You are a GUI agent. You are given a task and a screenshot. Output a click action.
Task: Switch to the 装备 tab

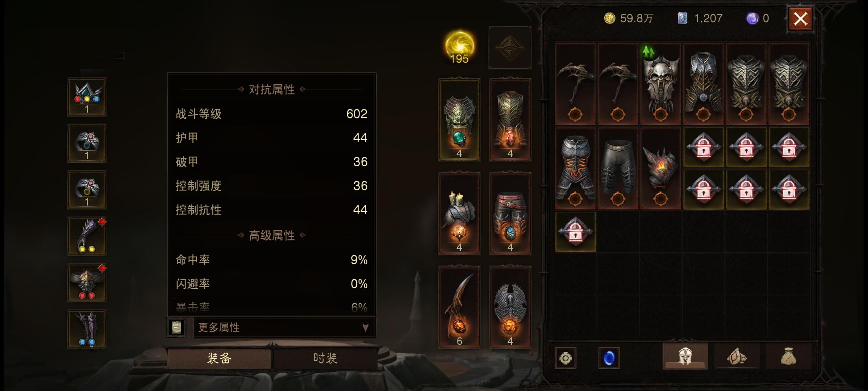coord(220,358)
